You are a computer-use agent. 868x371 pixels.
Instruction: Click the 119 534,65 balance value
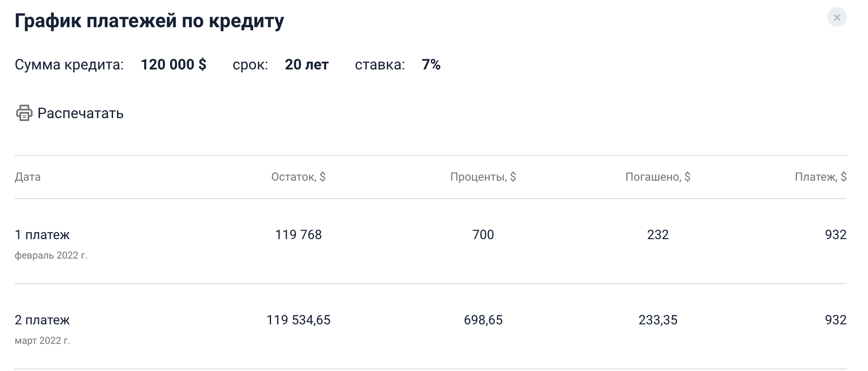coord(298,320)
